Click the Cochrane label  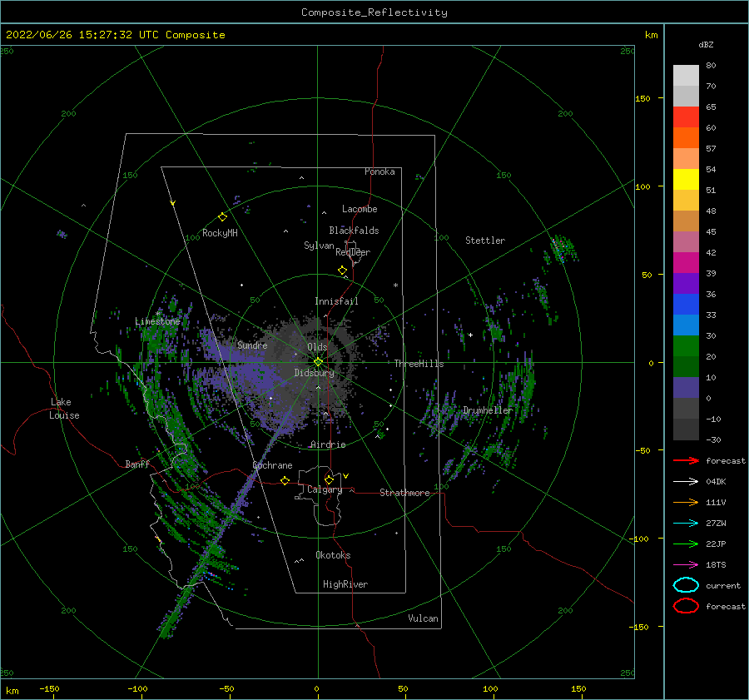[x=272, y=465]
